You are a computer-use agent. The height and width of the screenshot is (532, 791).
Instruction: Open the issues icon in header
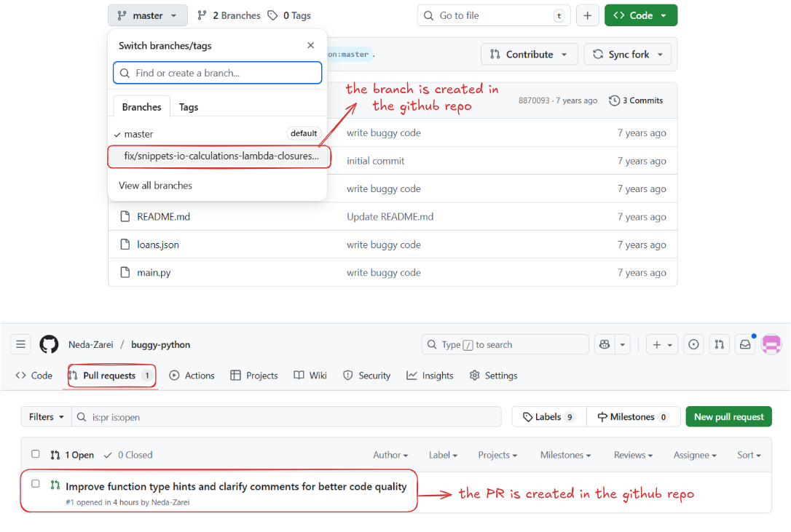[x=693, y=344]
